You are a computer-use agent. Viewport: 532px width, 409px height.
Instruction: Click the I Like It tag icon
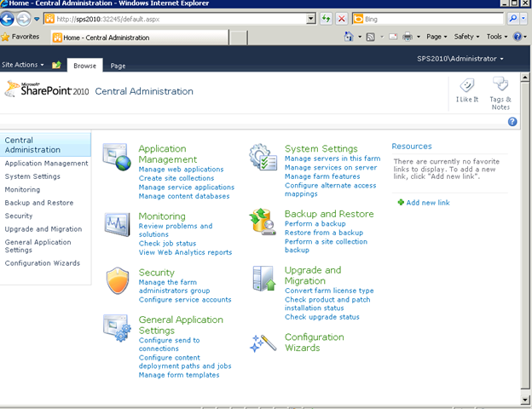click(469, 85)
